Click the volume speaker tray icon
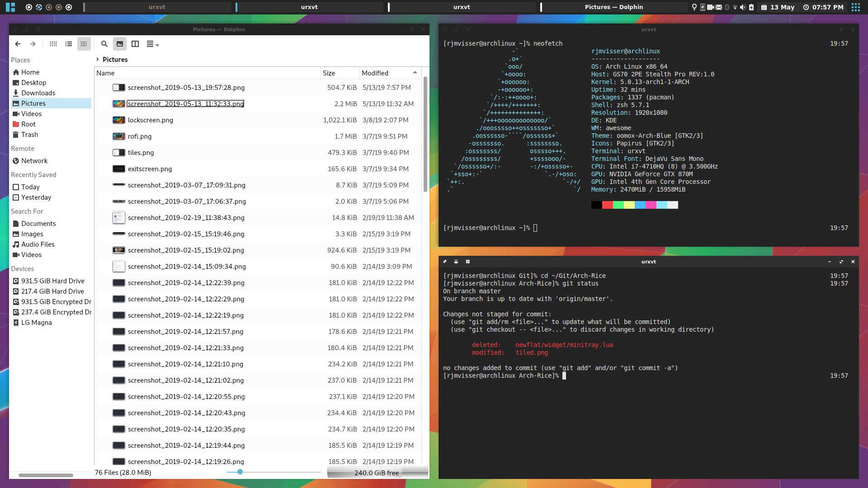 click(743, 7)
